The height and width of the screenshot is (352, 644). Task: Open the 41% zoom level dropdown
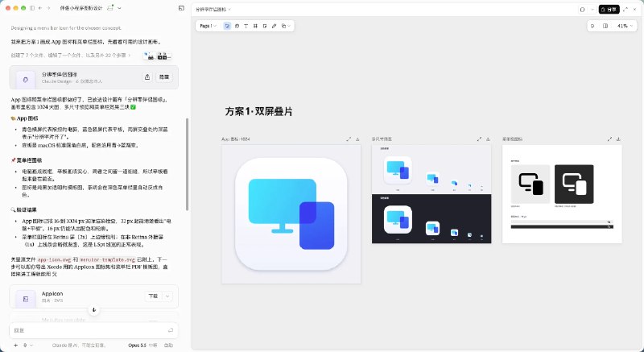(x=625, y=26)
